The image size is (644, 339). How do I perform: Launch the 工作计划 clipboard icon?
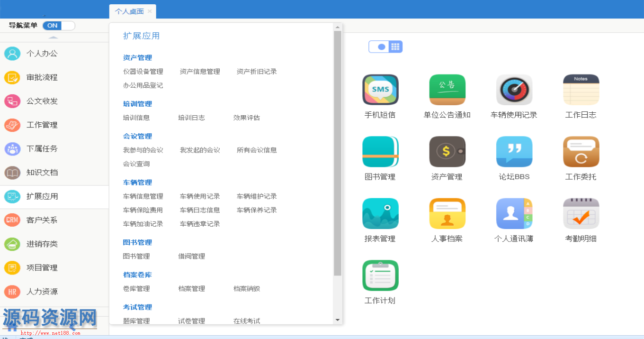(x=380, y=275)
